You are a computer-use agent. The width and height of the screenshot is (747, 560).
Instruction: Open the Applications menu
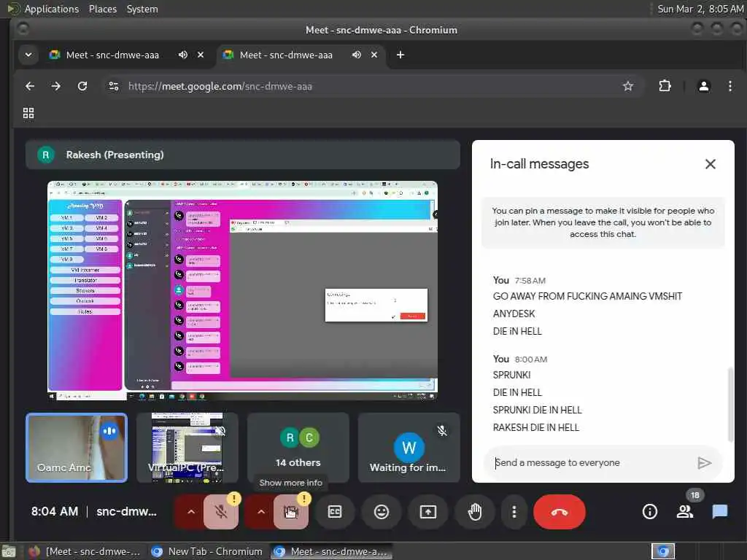click(52, 9)
